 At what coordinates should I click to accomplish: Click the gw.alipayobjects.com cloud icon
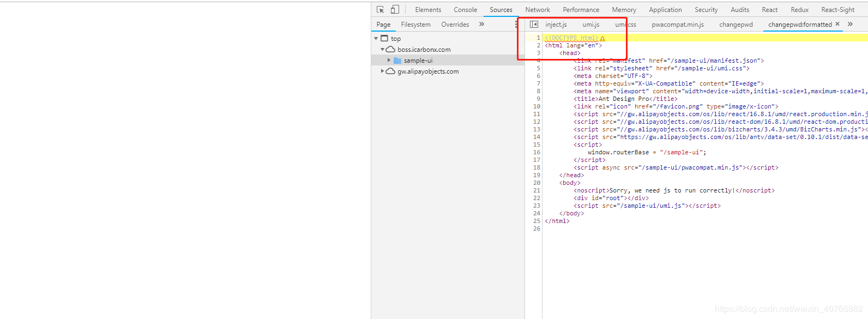(390, 71)
